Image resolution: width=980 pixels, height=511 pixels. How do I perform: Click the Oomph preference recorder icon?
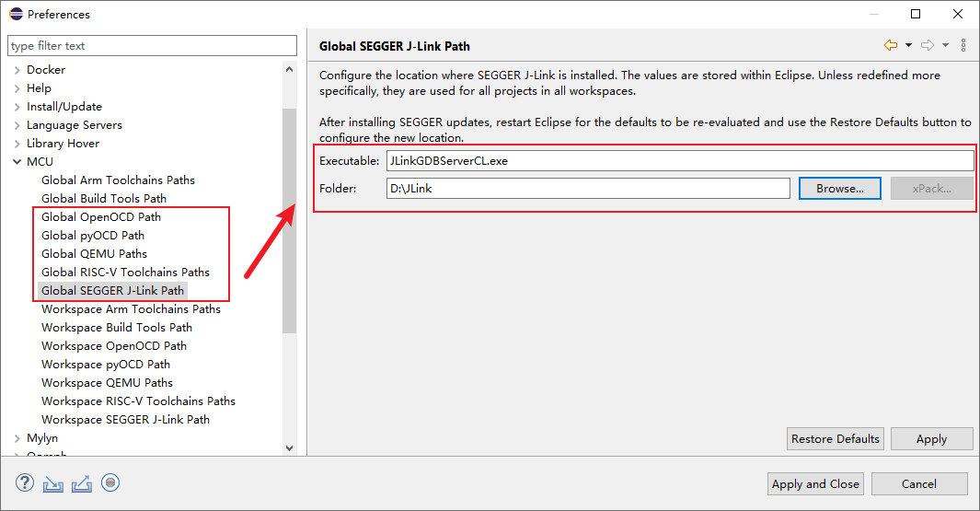[110, 482]
